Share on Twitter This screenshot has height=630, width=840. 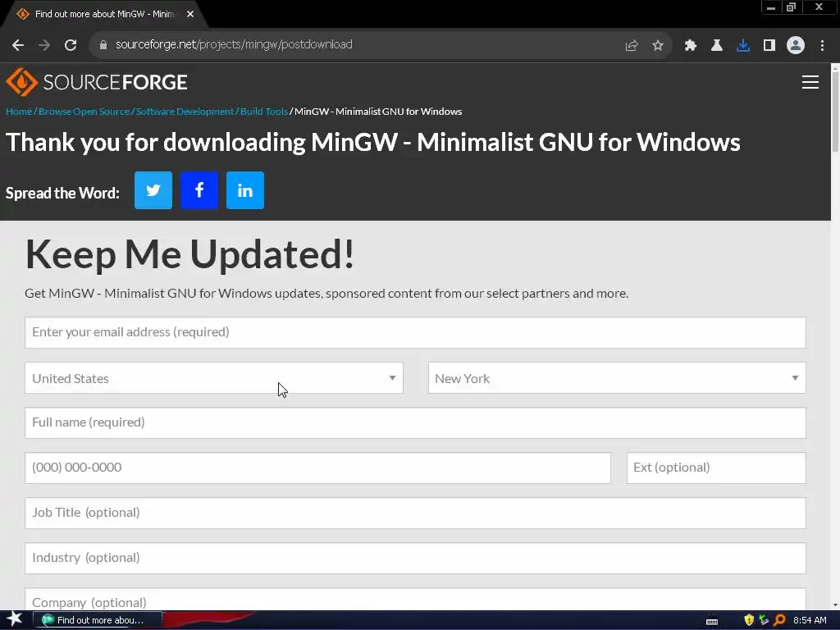(x=153, y=190)
